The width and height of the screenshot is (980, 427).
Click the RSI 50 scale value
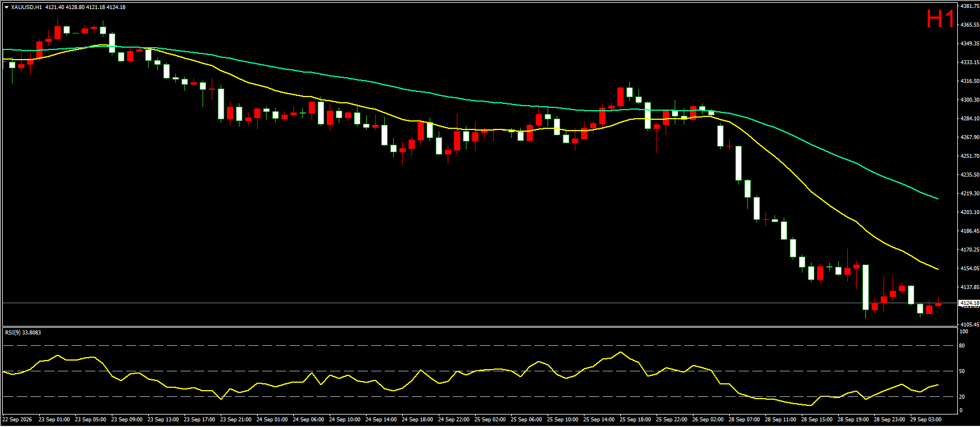click(962, 371)
